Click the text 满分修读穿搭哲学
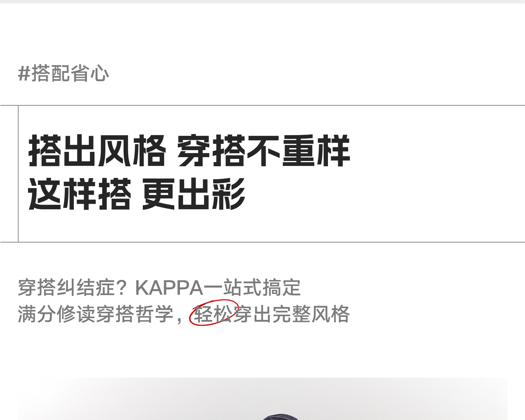Screen dimensions: 525x420 coord(96,314)
